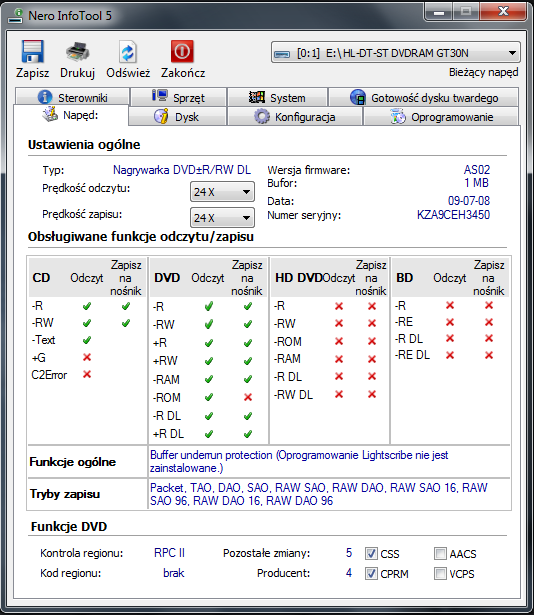Click the date value 09-07-08
Image resolution: width=534 pixels, height=615 pixels.
[469, 201]
